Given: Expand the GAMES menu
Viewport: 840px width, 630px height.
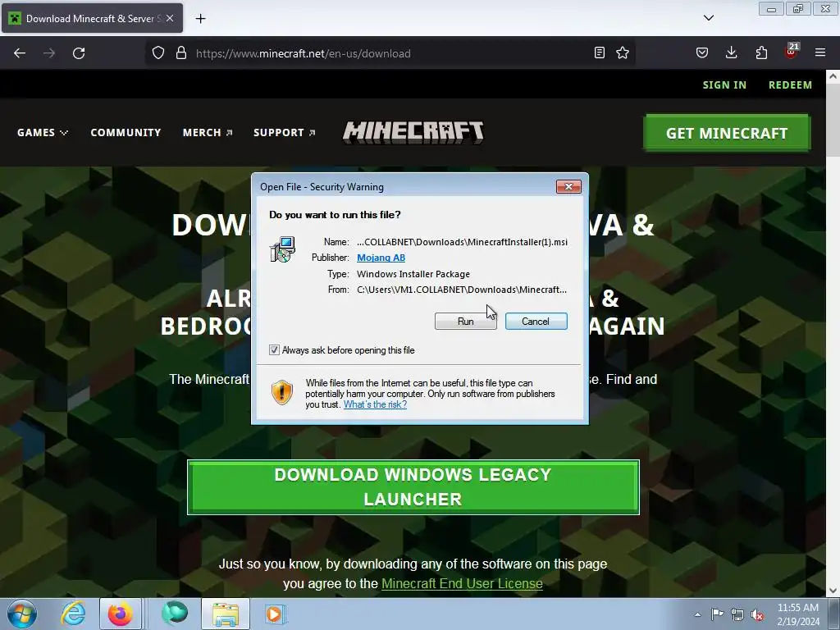Looking at the screenshot, I should (x=43, y=132).
